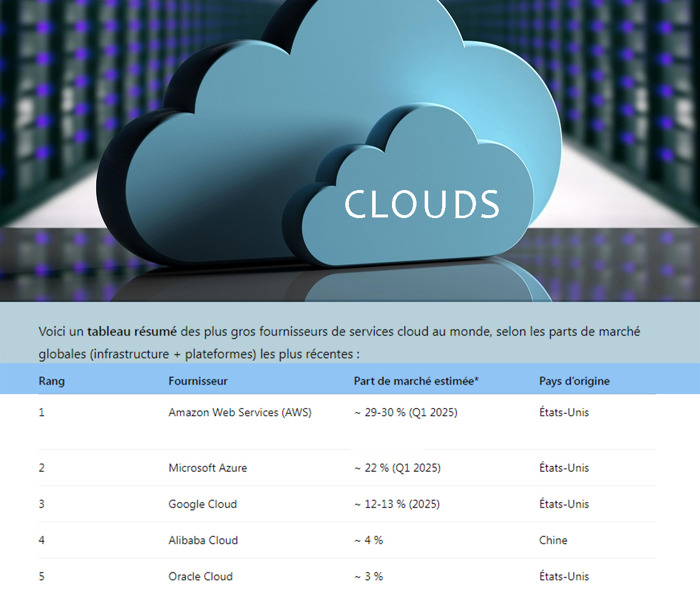Click the 'Chine' country cell

pos(553,540)
